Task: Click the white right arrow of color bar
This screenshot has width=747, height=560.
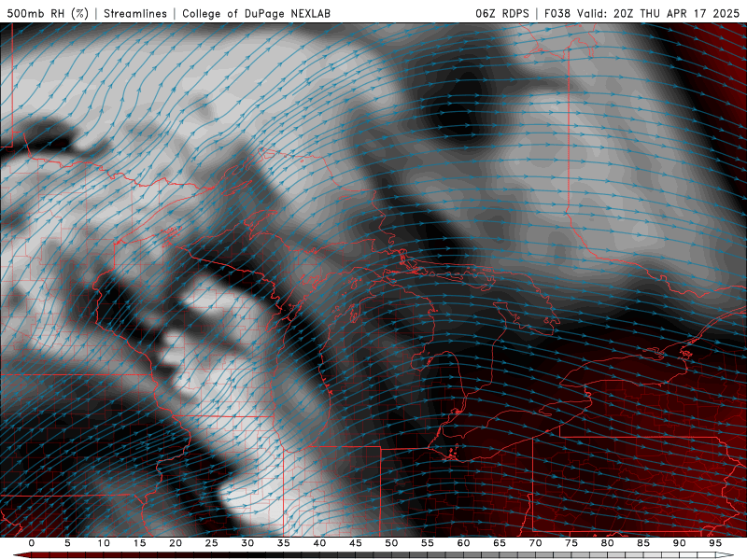Action: point(725,555)
